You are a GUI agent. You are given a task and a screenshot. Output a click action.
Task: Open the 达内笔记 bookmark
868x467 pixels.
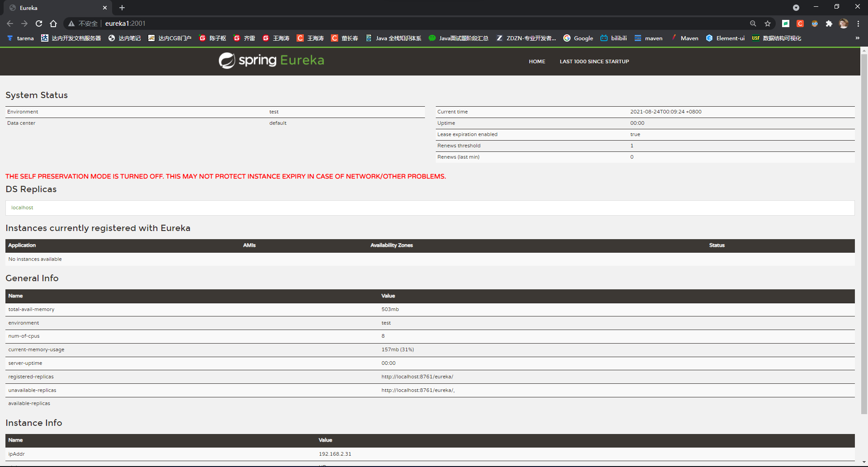(x=124, y=38)
